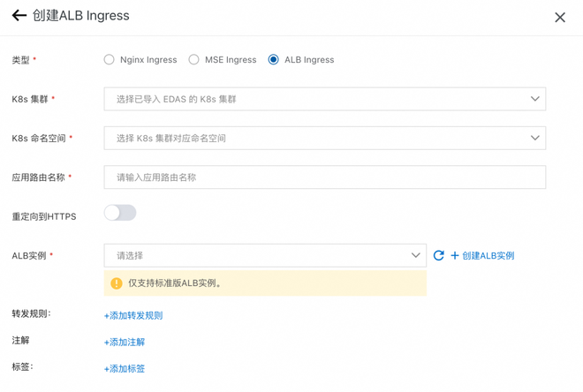Open the ALB实例 请选择 dropdown
This screenshot has height=392, width=583.
265,255
